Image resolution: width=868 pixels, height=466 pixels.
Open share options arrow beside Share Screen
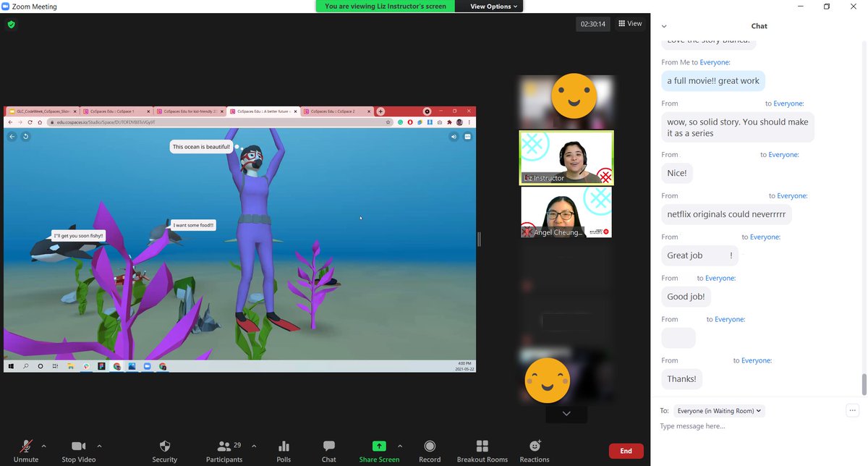click(400, 446)
